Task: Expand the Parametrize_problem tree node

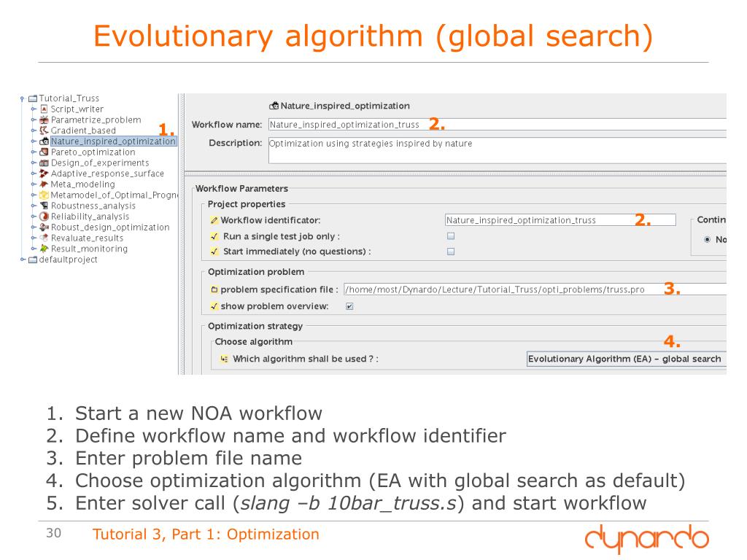Action: [34, 120]
